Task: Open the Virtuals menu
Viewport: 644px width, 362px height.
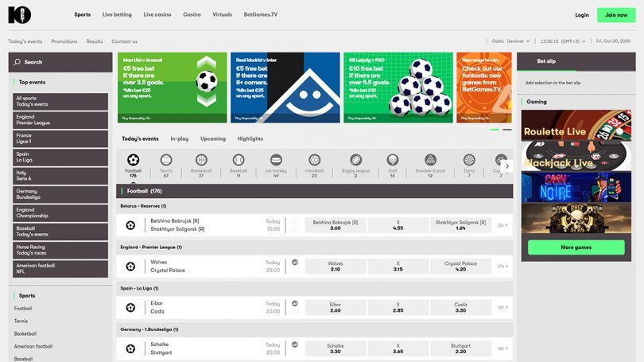Action: (x=222, y=14)
